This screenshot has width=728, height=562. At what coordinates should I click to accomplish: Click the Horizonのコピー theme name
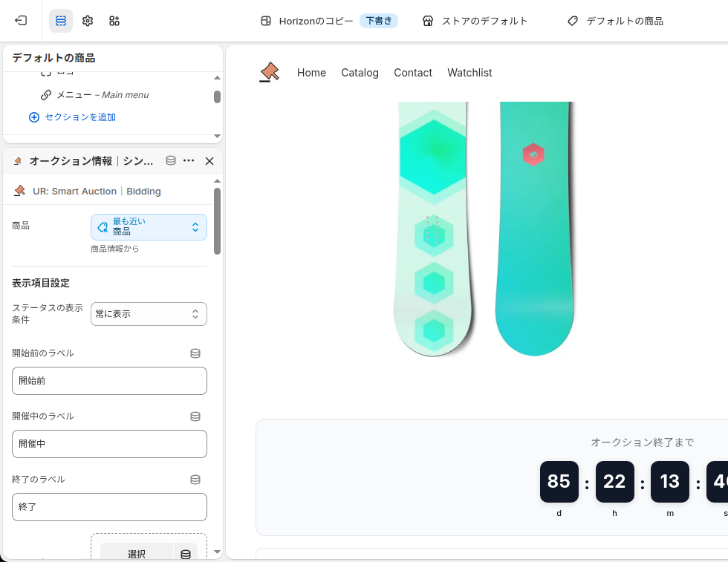tap(316, 21)
